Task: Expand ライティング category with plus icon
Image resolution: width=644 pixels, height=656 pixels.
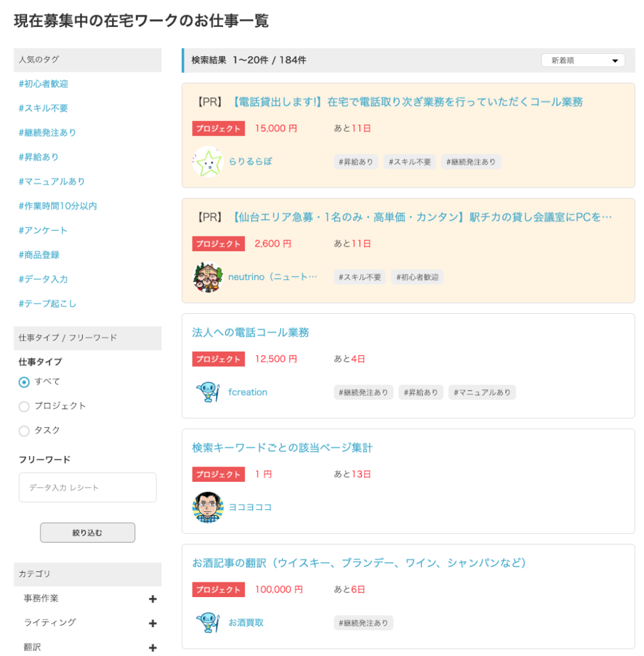Action: pyautogui.click(x=153, y=623)
